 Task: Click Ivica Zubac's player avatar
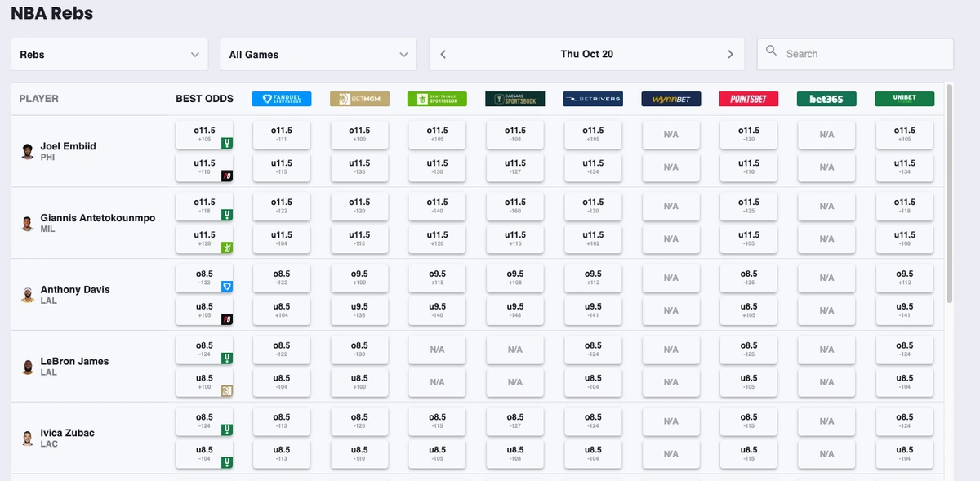pyautogui.click(x=28, y=439)
